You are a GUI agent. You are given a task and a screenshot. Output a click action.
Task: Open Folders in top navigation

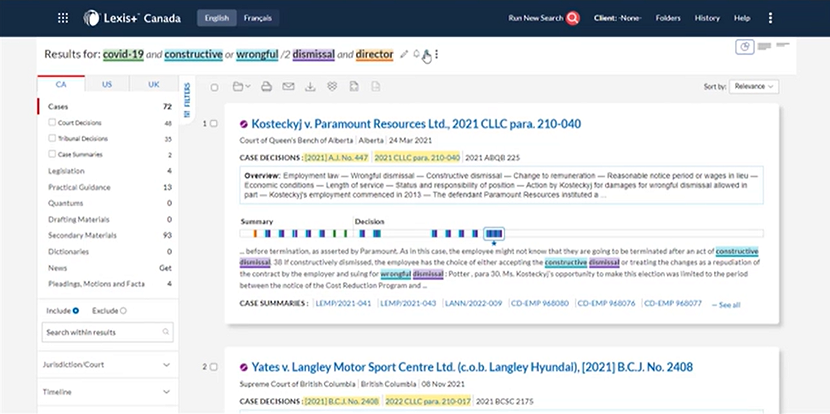click(x=668, y=18)
